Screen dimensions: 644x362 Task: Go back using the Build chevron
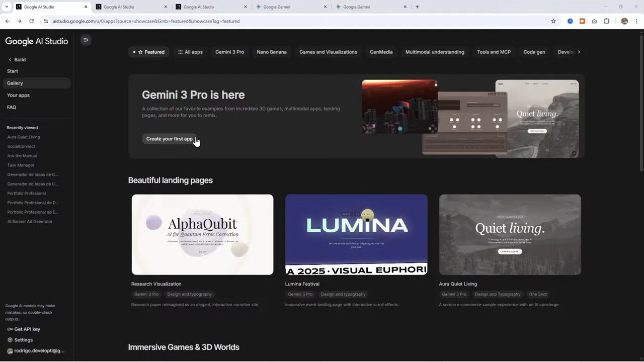point(10,59)
